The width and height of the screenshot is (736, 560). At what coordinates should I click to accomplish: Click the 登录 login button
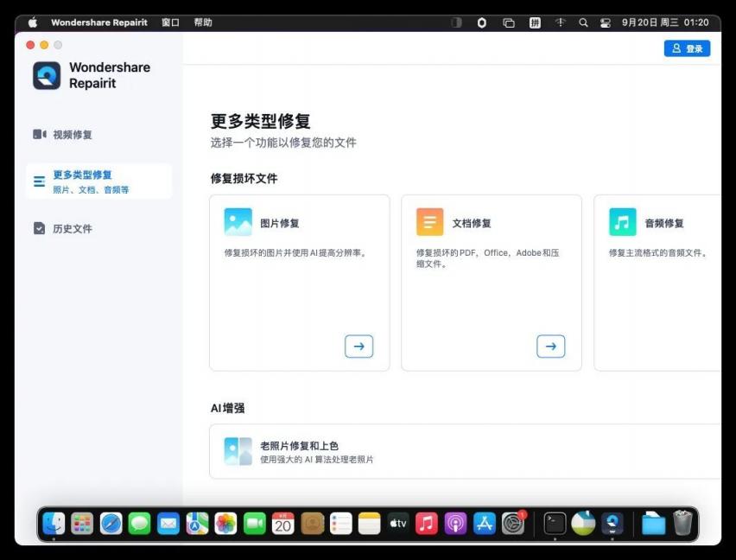[687, 48]
